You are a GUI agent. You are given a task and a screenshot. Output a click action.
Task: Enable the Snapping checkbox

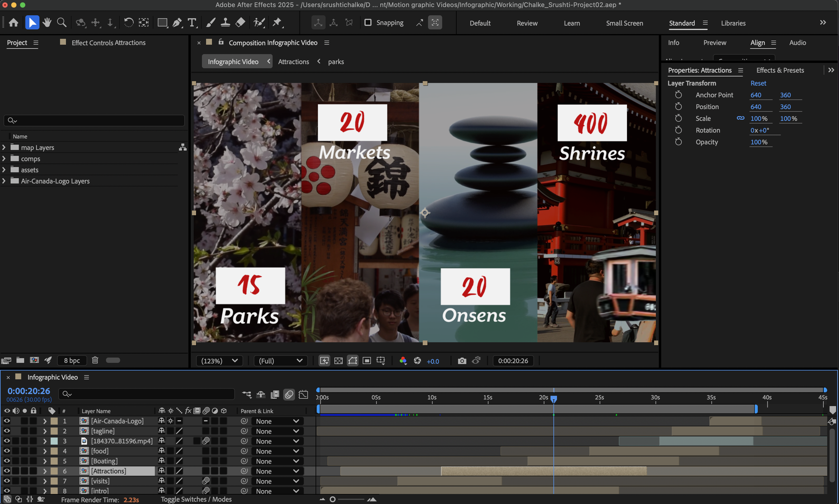pos(368,22)
